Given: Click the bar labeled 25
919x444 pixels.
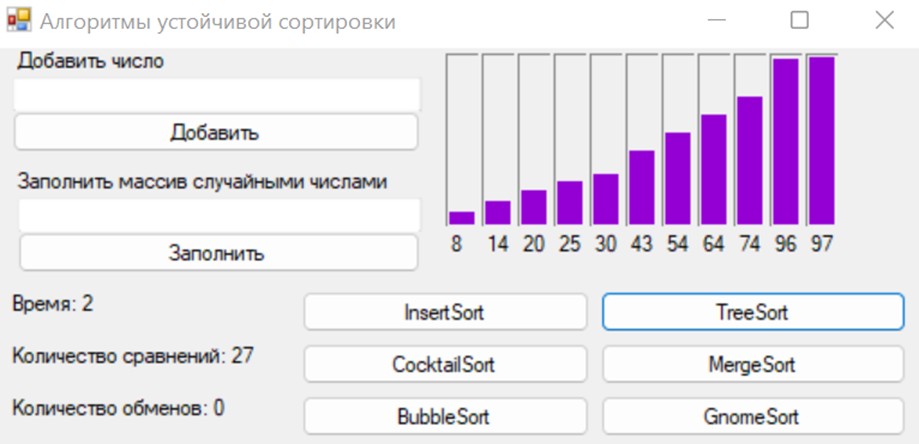Looking at the screenshot, I should (569, 203).
